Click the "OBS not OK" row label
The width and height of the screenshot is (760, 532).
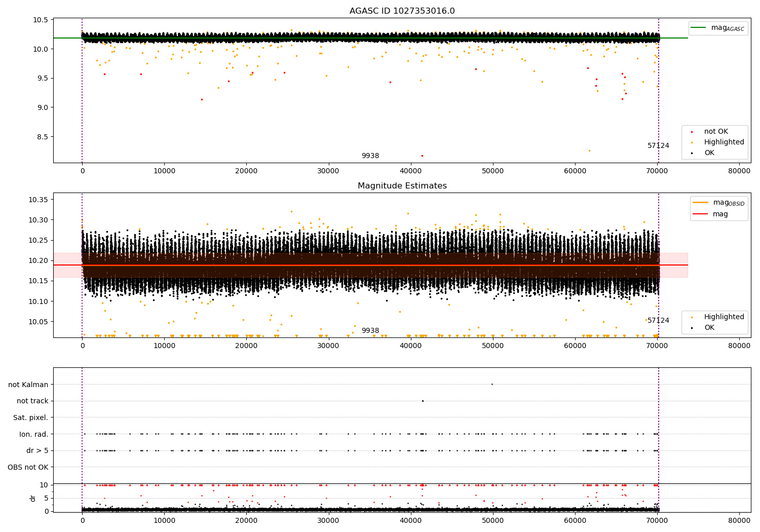pyautogui.click(x=28, y=467)
